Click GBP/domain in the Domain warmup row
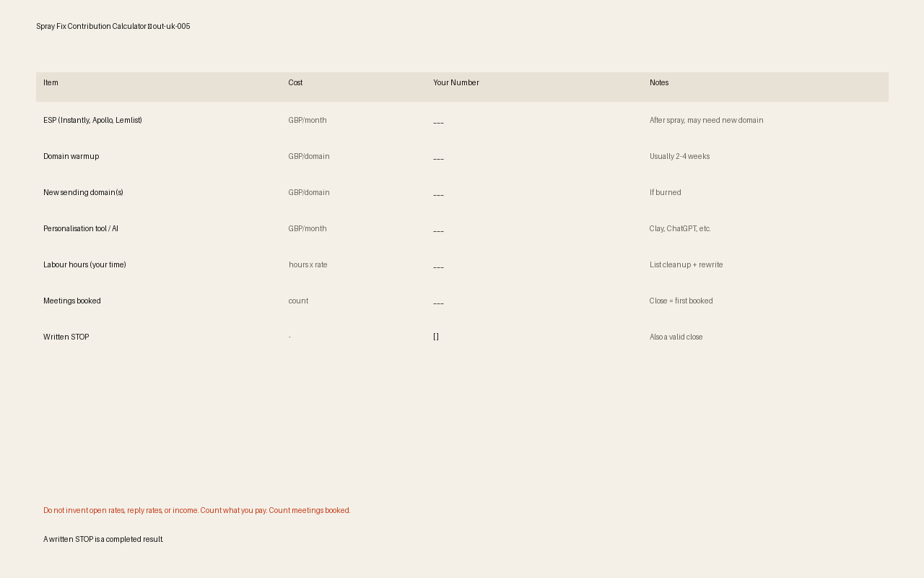This screenshot has height=578, width=924. [x=309, y=157]
